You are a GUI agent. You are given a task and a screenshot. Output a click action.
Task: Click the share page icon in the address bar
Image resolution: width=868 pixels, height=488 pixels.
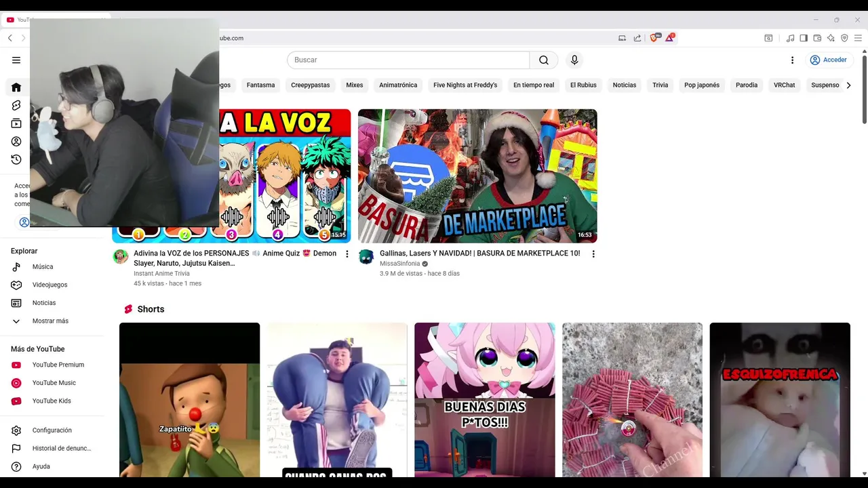pyautogui.click(x=637, y=38)
